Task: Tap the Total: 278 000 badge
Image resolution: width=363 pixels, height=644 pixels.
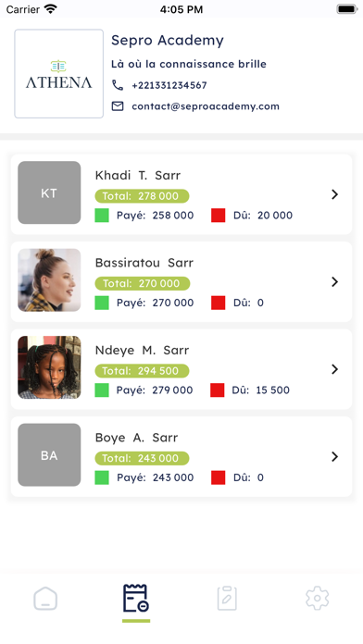Action: pos(142,196)
